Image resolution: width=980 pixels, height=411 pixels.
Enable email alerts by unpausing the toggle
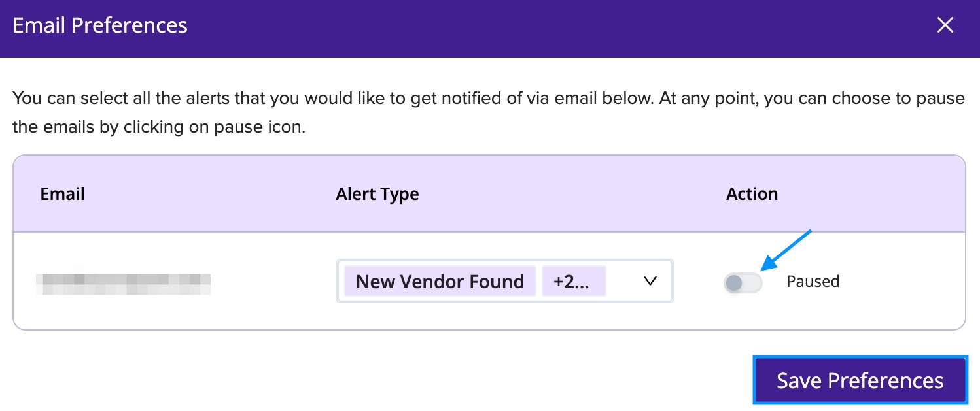(x=743, y=281)
